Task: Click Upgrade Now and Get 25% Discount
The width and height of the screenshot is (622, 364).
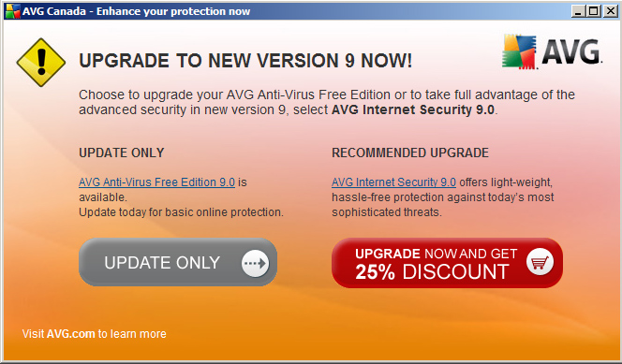Action: click(447, 263)
